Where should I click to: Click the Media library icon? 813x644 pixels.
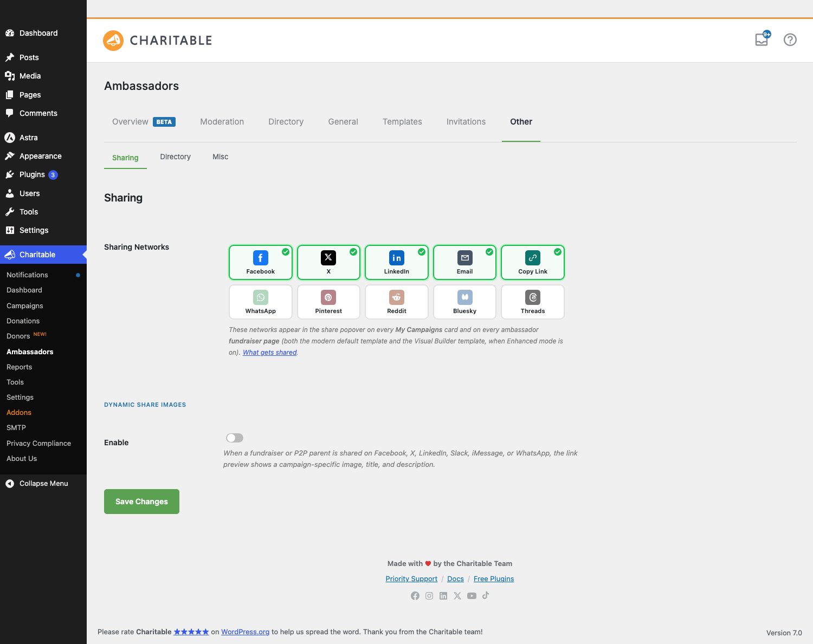pyautogui.click(x=10, y=76)
